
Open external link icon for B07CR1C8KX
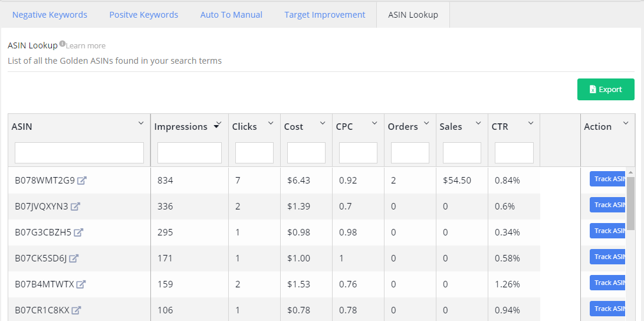point(77,310)
